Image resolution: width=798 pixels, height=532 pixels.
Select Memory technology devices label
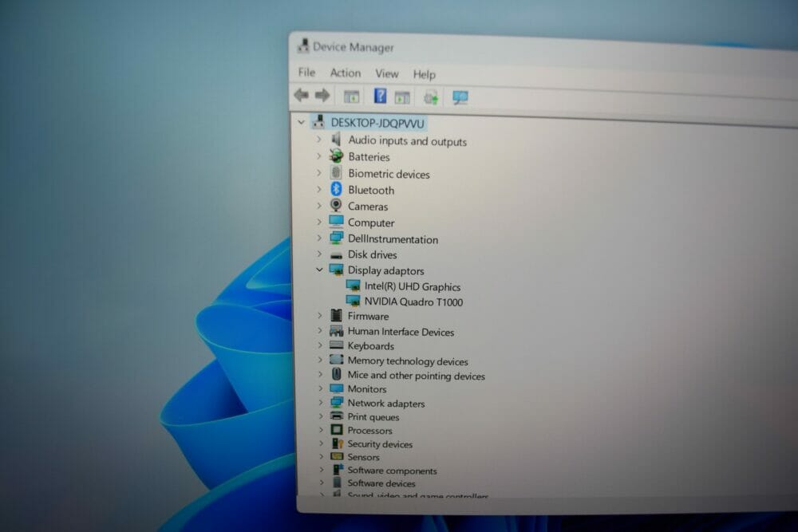tap(408, 361)
